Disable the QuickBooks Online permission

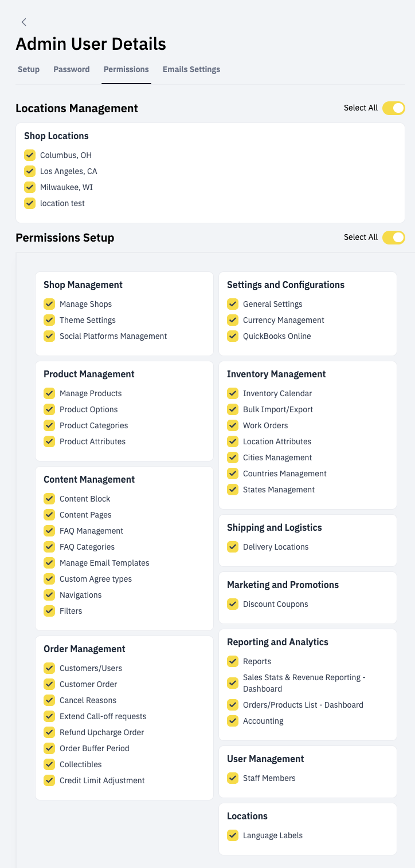[233, 336]
